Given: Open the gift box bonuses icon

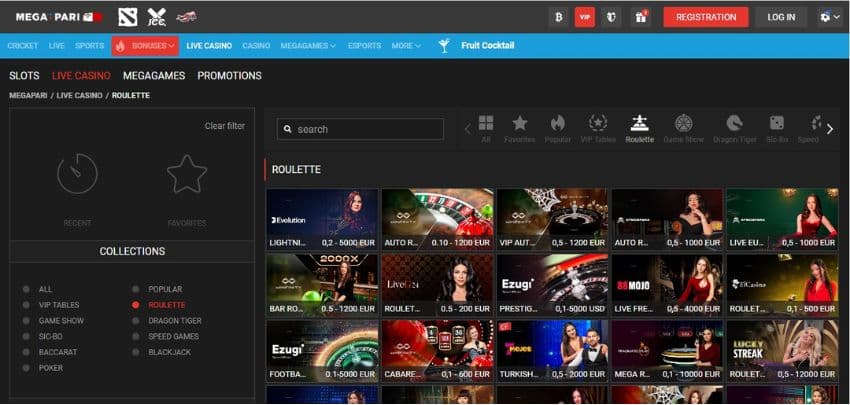Looking at the screenshot, I should (641, 17).
